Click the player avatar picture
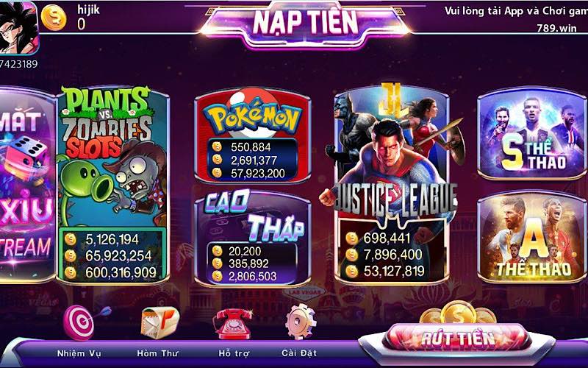 tap(18, 28)
